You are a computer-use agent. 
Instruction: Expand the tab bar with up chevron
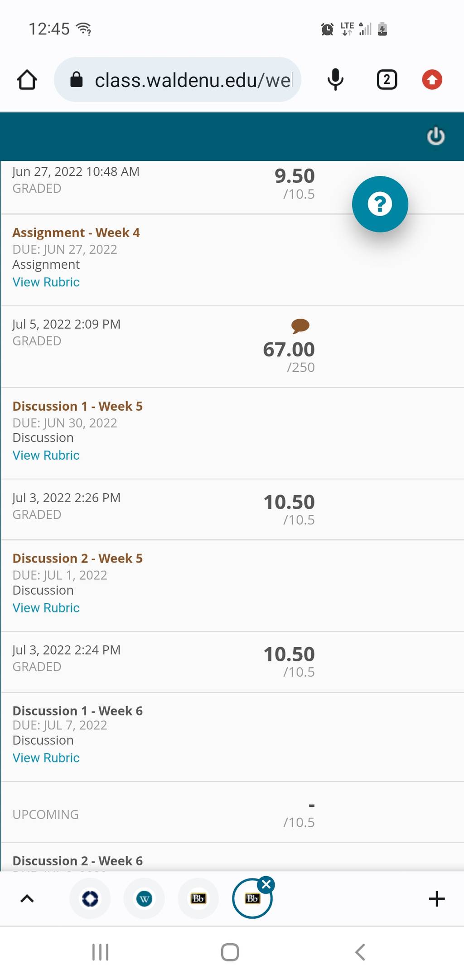tap(27, 898)
